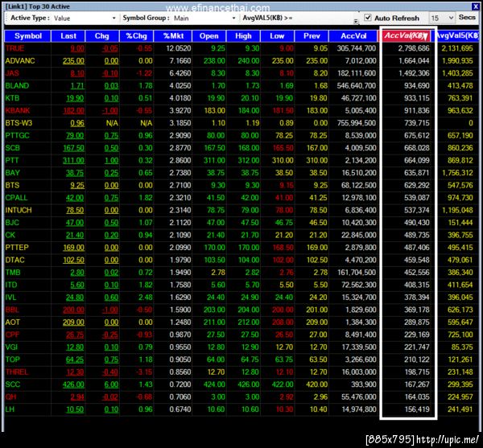Sort by the Prev column header
Screen dimensions: 483x448
[312, 36]
